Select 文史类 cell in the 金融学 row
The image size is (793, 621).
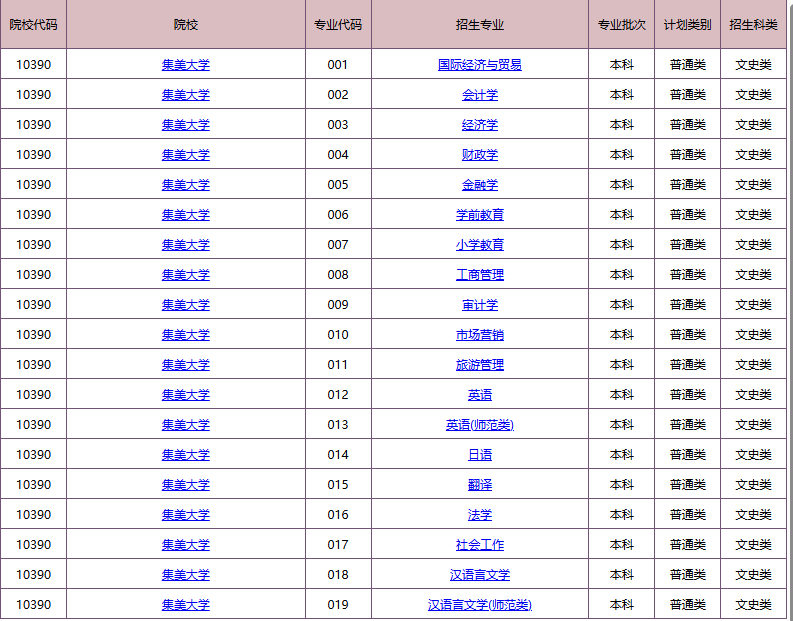click(753, 185)
